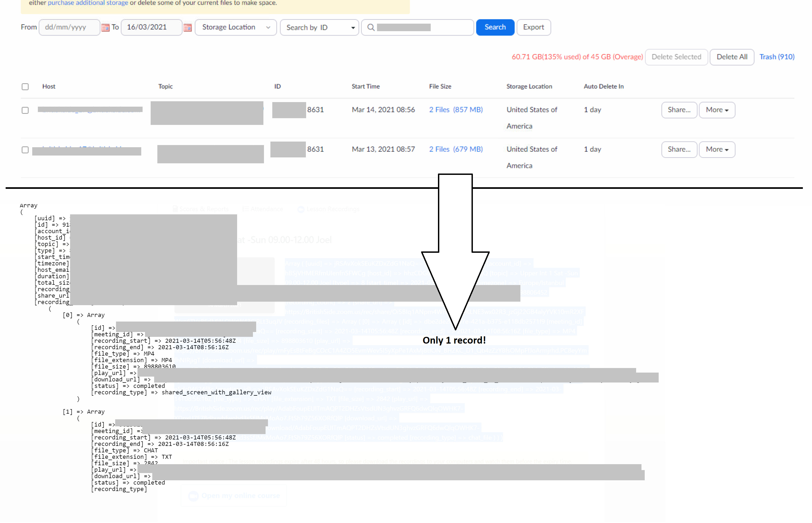Screen dimensions: 812x523
Task: Click the From date calendar icon
Action: pos(106,27)
